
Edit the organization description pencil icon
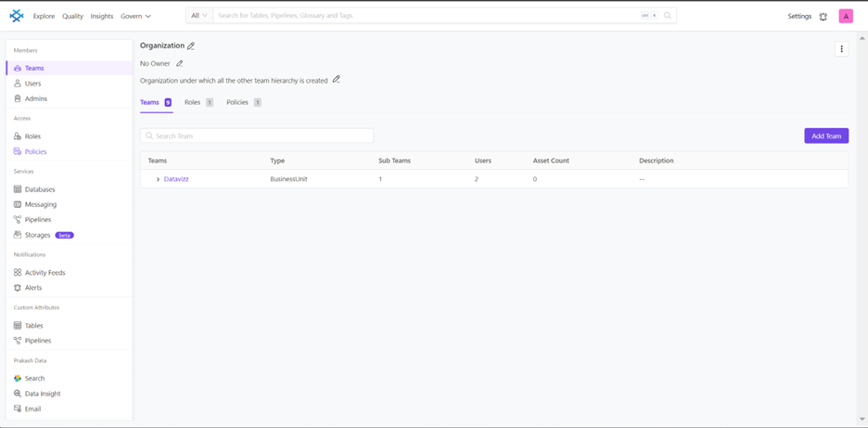click(x=337, y=80)
